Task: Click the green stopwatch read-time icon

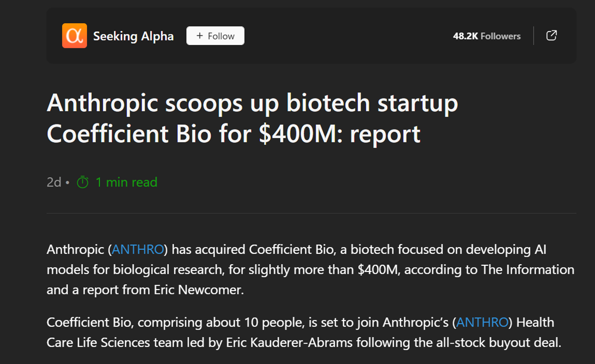Action: click(83, 182)
